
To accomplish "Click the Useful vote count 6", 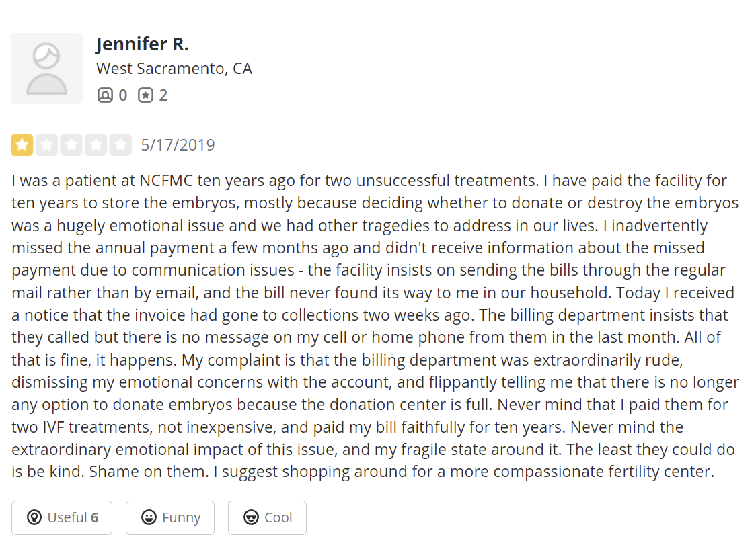I will point(95,517).
